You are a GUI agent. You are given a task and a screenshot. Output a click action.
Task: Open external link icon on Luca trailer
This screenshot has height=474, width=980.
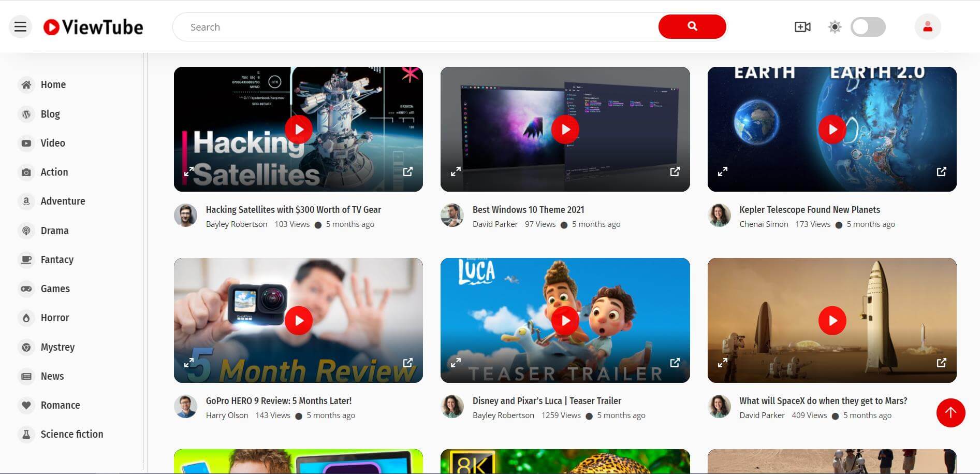click(x=675, y=363)
